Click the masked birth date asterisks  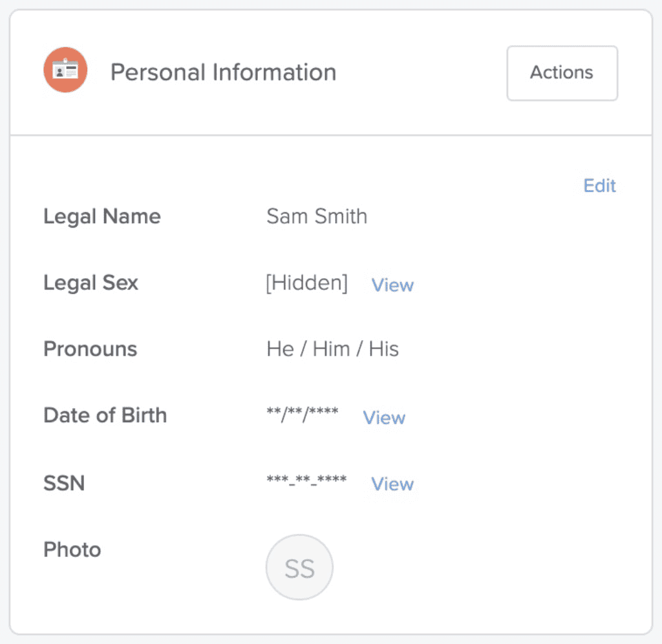[302, 414]
